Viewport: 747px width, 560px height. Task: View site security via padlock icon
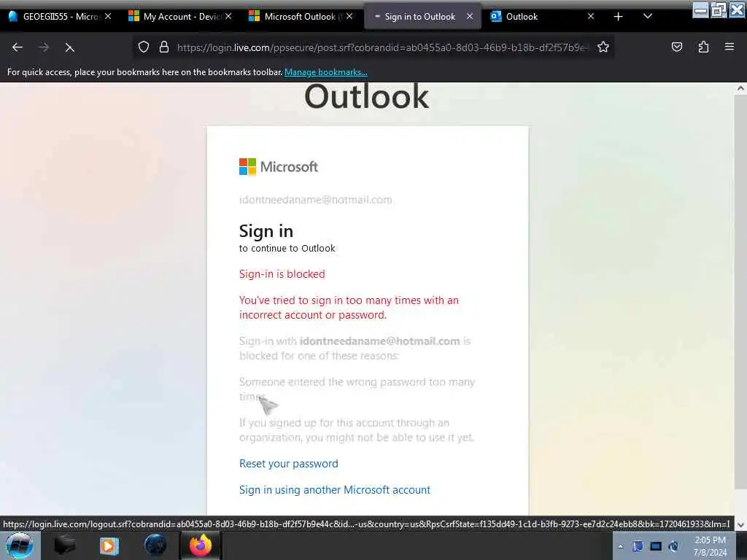164,47
